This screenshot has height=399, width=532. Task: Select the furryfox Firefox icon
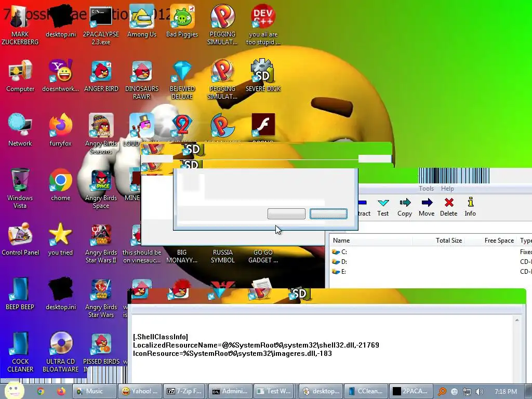60,130
